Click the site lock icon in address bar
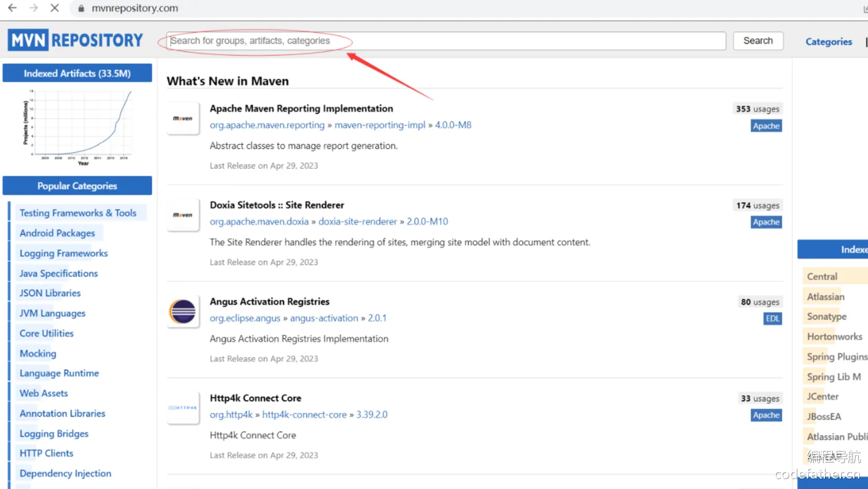The width and height of the screenshot is (868, 489). coord(81,9)
